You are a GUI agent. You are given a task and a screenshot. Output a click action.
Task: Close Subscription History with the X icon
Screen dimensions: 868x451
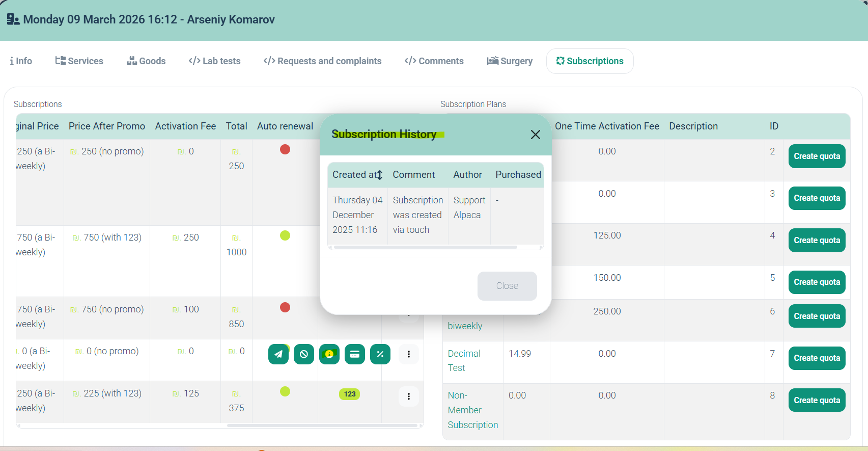click(535, 135)
